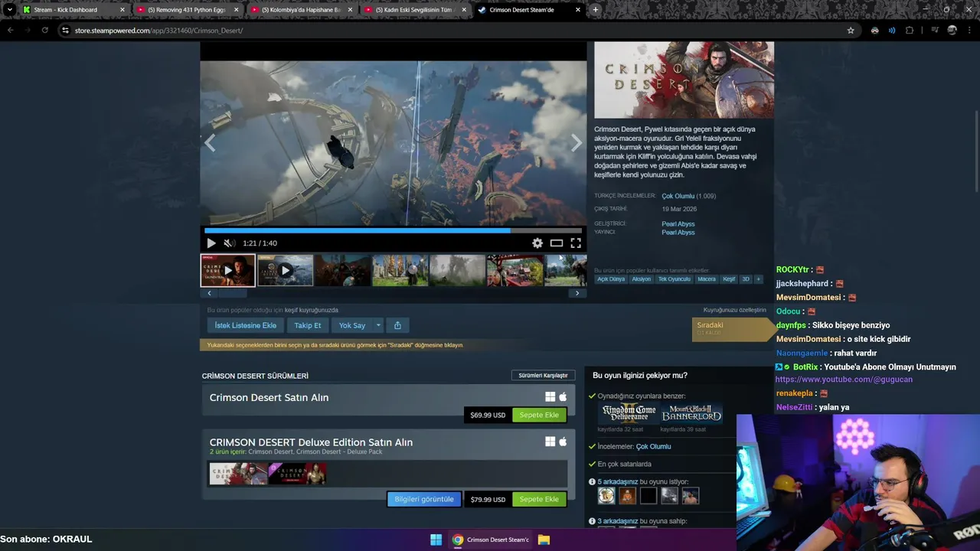This screenshot has height=551, width=980.
Task: Switch to Stream - Kick Dashboard tab
Action: 74,10
